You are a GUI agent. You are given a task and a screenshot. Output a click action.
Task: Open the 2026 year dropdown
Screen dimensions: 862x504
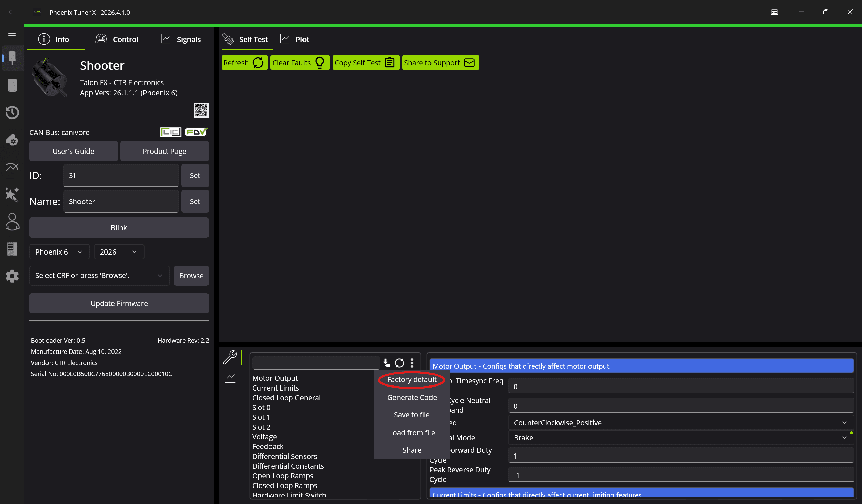119,251
